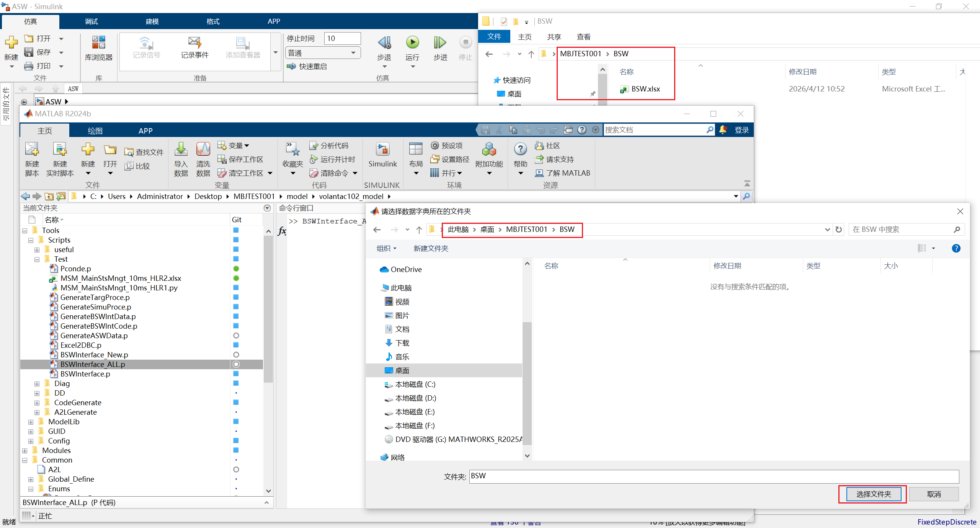Click the Analyze Code icon in MATLAB

pos(314,145)
